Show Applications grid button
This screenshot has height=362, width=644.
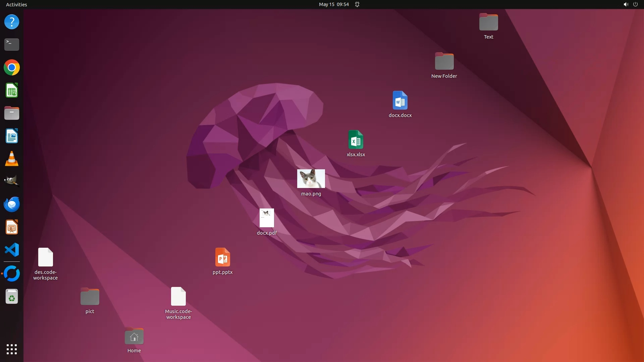12,349
